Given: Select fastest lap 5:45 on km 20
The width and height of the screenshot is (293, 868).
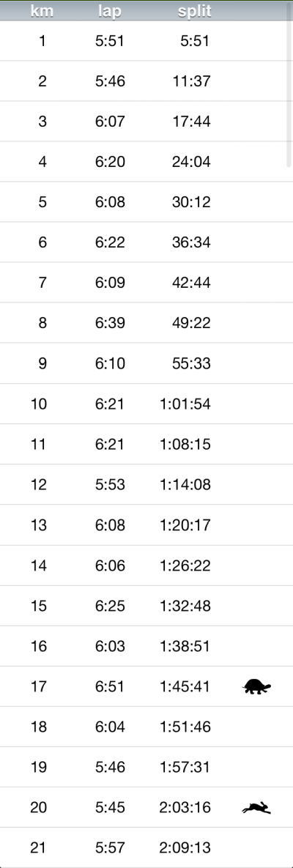Looking at the screenshot, I should (x=110, y=808).
